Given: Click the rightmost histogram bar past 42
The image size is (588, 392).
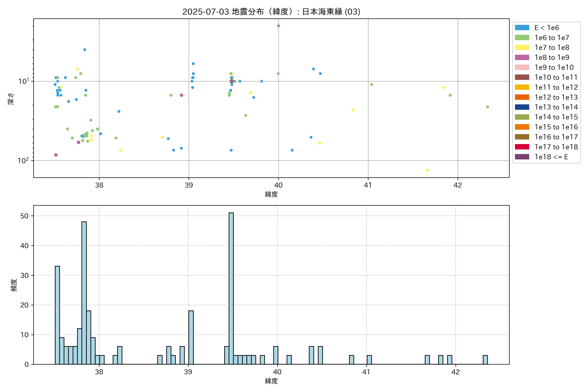Looking at the screenshot, I should point(485,359).
